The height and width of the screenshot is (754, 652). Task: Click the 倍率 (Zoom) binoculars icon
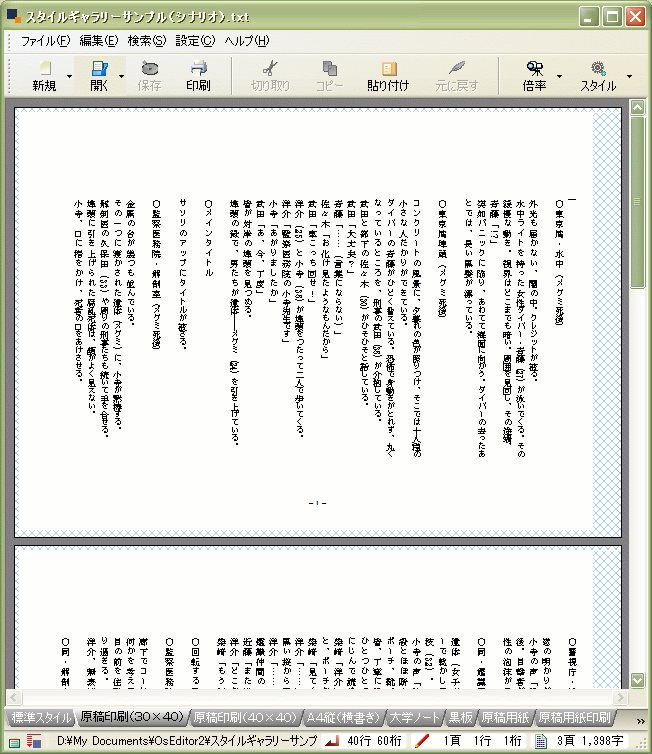point(534,68)
